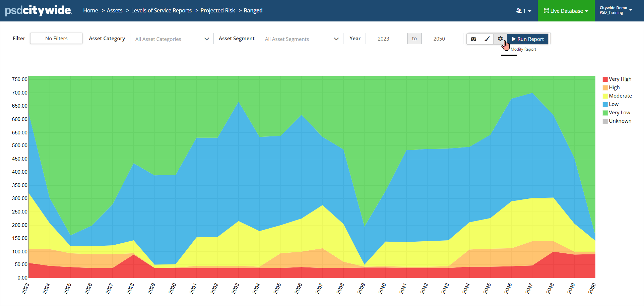Toggle Unknown series in legend
Viewport: 644px width, 306px height.
click(620, 121)
